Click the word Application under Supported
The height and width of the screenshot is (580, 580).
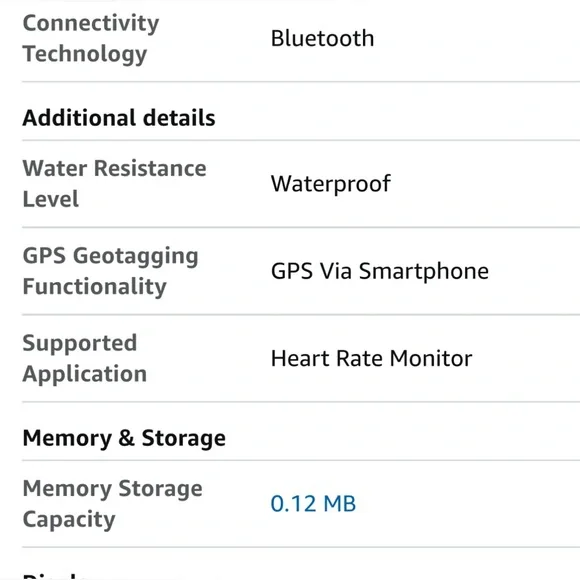point(85,374)
